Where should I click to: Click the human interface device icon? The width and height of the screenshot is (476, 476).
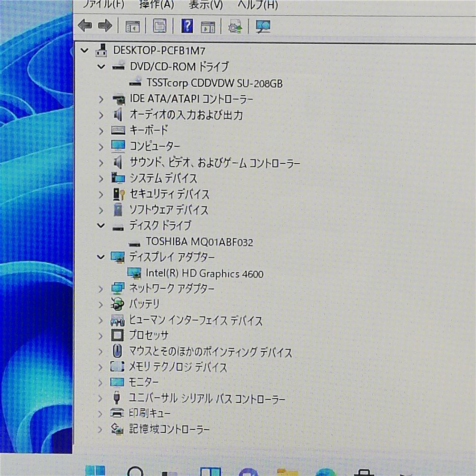coord(118,320)
